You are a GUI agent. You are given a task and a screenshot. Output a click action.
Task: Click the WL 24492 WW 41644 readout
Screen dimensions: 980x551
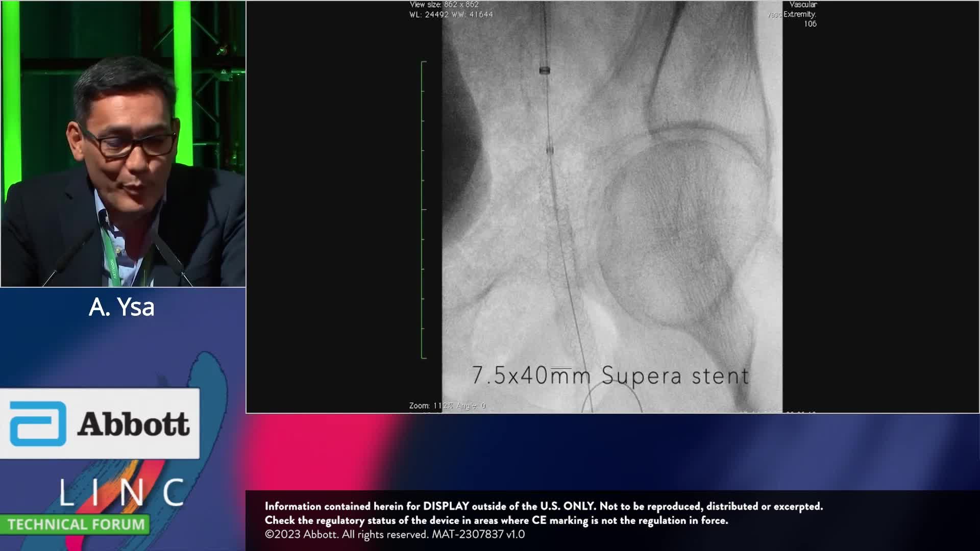pos(451,15)
